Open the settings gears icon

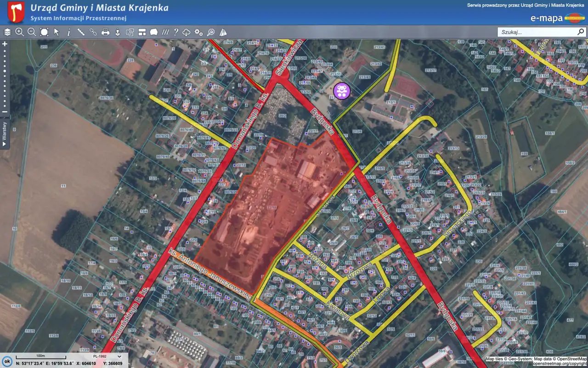(198, 32)
